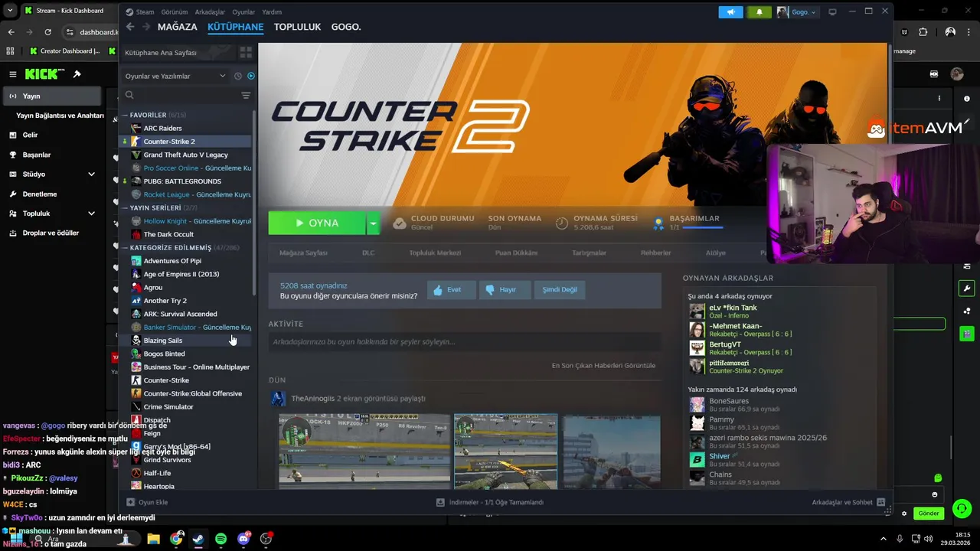This screenshot has height=551, width=980.
Task: Open Oyunlar menu
Action: click(243, 12)
